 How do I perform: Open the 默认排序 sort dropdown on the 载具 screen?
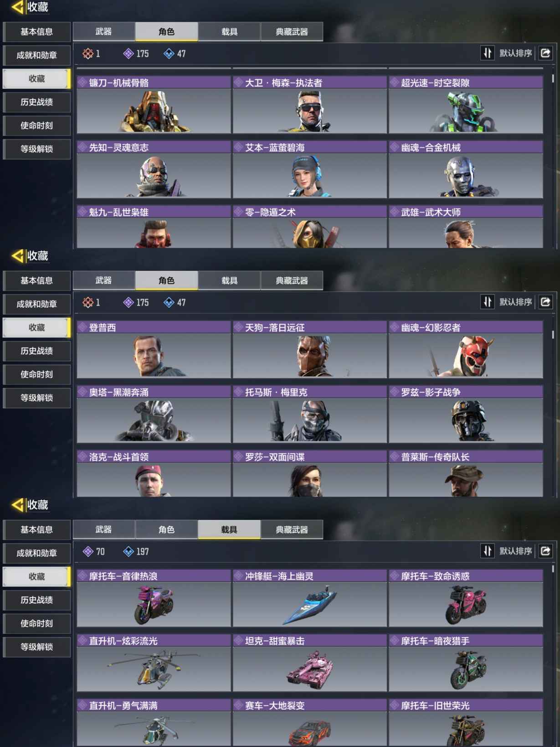click(x=515, y=551)
